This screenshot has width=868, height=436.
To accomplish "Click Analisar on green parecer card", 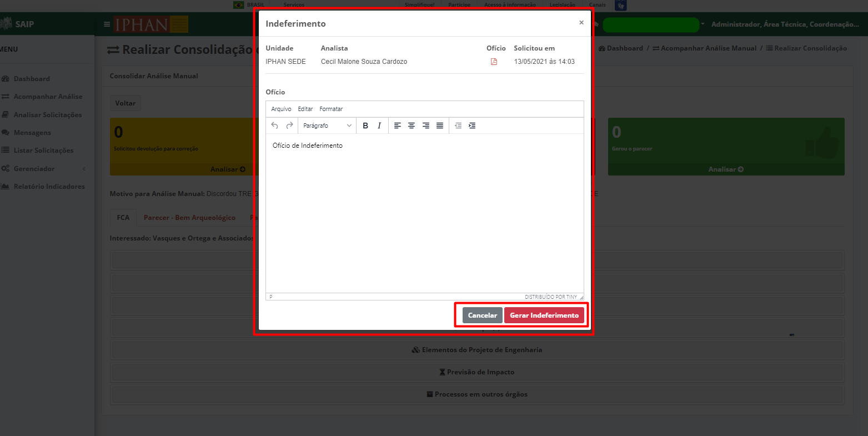I will click(x=726, y=169).
